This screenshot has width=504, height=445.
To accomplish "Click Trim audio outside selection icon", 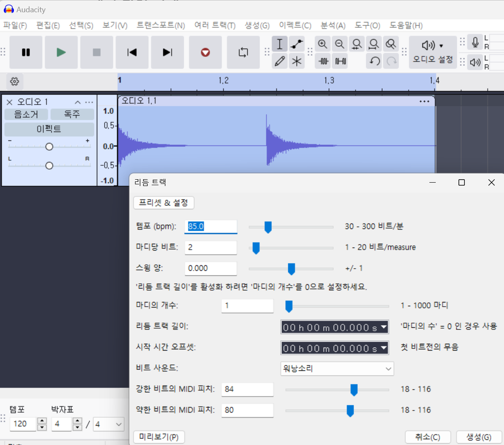I will (323, 61).
